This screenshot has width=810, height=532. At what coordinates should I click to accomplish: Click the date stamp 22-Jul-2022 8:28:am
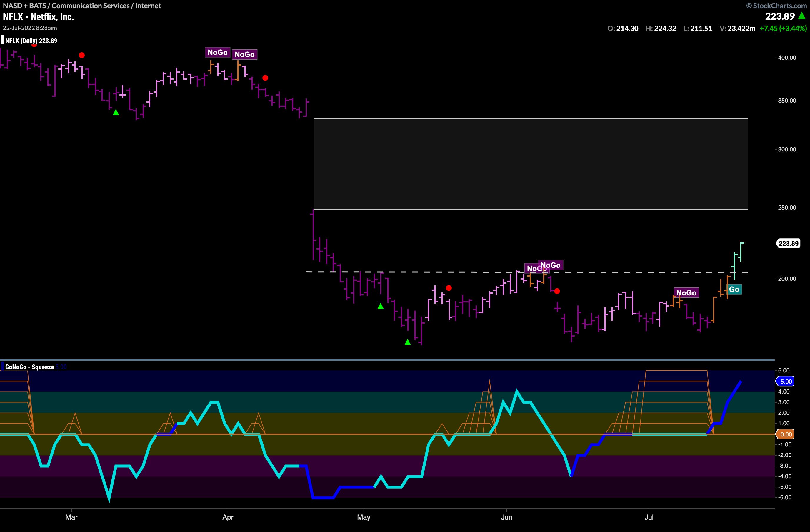[x=30, y=28]
